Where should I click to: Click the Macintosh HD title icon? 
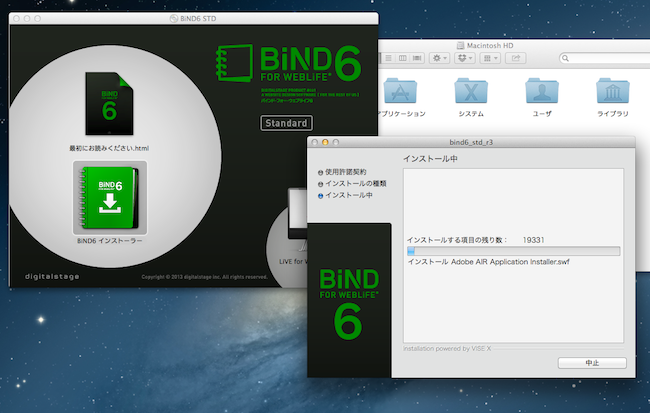pos(460,46)
